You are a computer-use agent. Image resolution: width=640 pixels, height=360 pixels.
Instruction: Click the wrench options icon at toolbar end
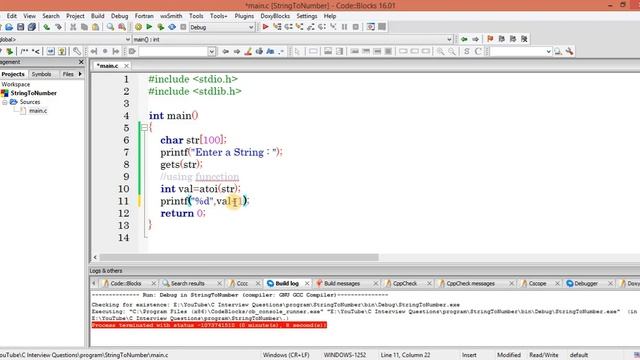(x=569, y=51)
